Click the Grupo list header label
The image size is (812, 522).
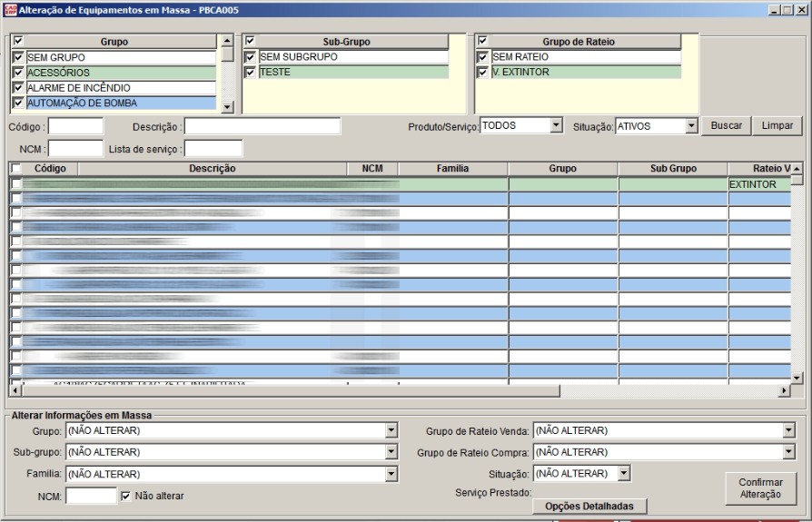click(x=114, y=42)
